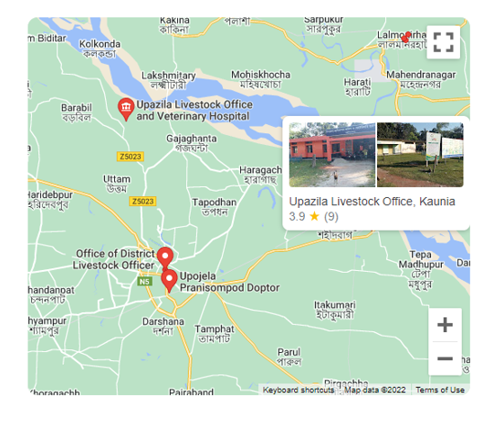Open the 3.9 star rating reviews
This screenshot has width=504, height=436.
coord(314,216)
